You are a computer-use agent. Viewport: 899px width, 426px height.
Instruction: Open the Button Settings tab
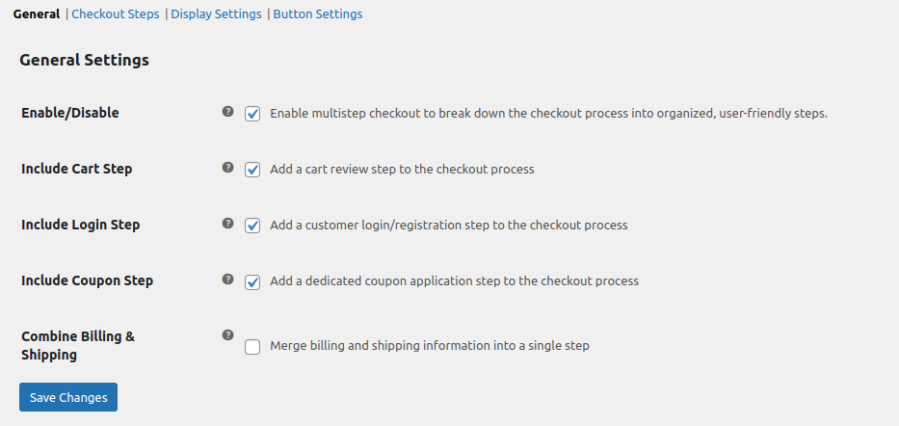point(318,14)
